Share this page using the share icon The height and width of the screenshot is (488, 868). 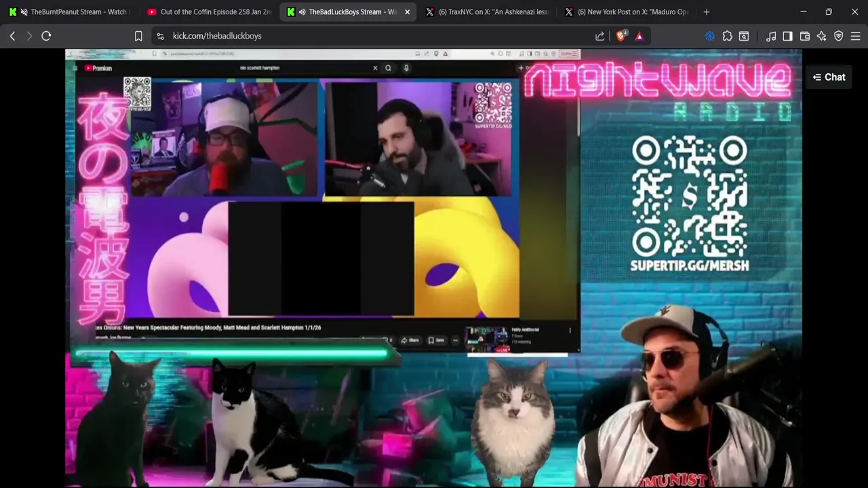pyautogui.click(x=600, y=36)
